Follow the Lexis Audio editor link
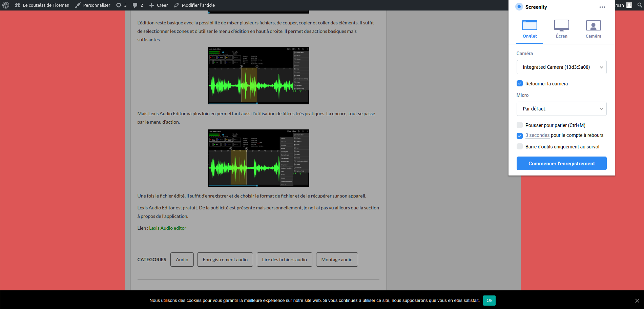 point(168,228)
